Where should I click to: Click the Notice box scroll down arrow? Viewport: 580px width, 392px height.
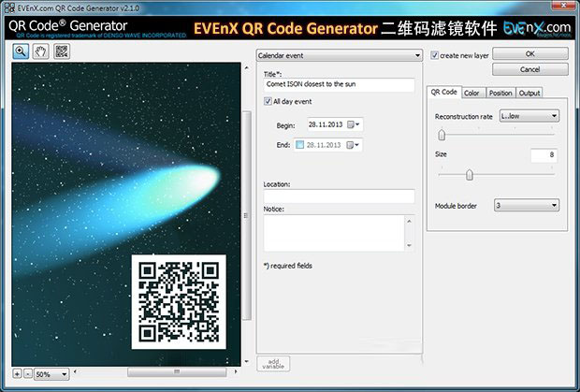[410, 245]
